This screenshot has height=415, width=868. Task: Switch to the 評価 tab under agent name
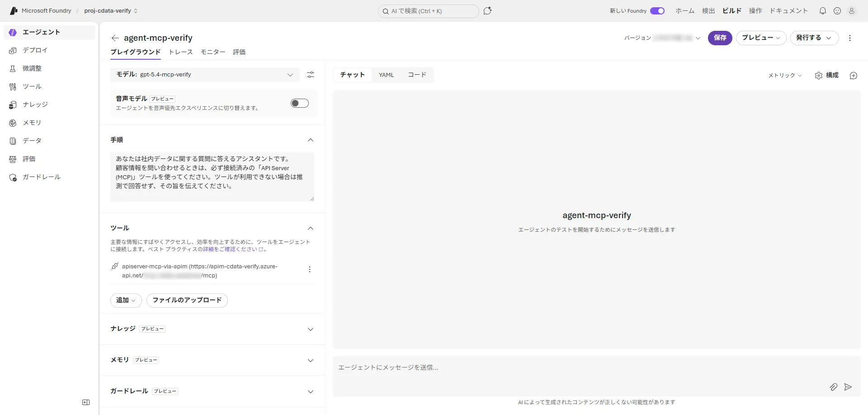[x=239, y=52]
